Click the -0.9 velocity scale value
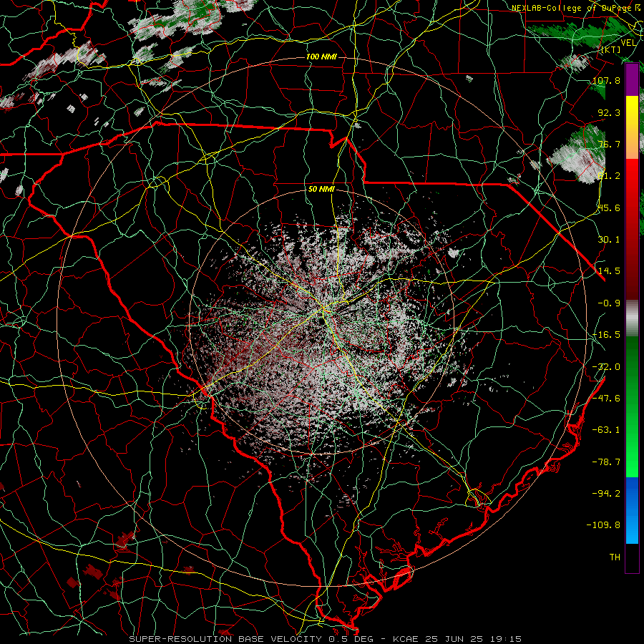644x644 pixels. [609, 303]
